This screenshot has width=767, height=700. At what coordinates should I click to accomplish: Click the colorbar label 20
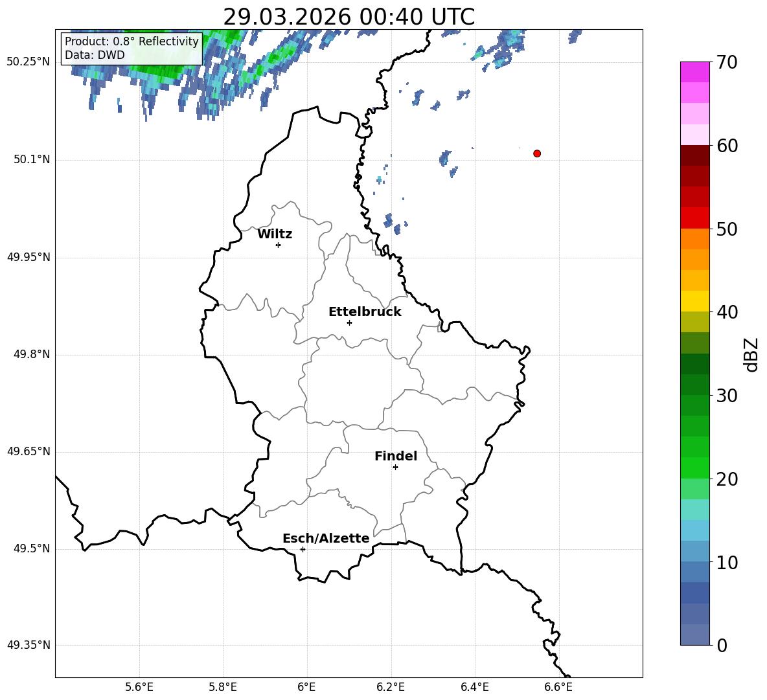pyautogui.click(x=727, y=479)
